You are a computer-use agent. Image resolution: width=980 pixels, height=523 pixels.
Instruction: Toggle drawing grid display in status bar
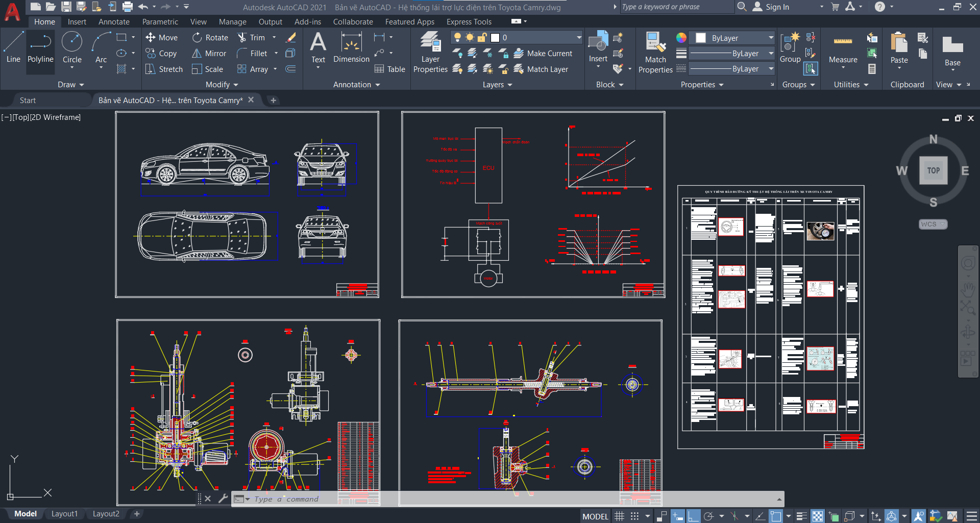point(619,516)
